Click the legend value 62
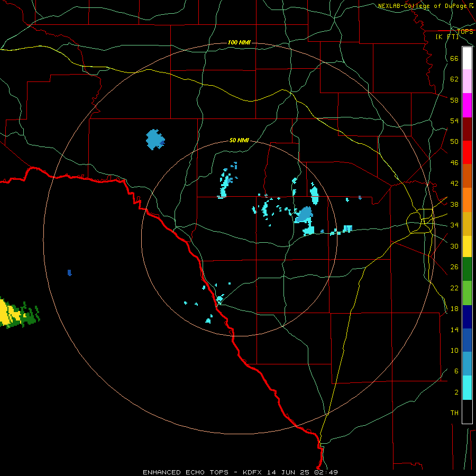The width and height of the screenshot is (476, 476). (454, 79)
